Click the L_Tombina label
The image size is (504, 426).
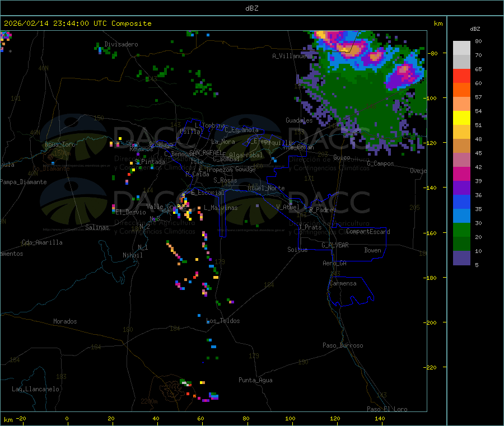tap(210, 125)
